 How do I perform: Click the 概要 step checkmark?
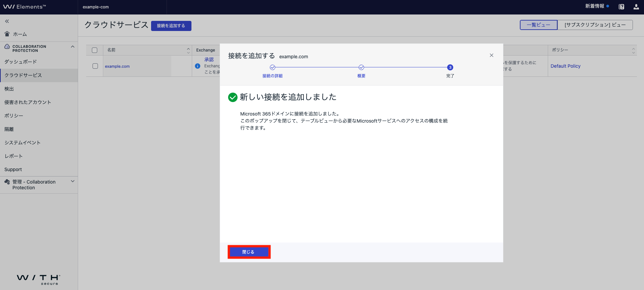(361, 67)
